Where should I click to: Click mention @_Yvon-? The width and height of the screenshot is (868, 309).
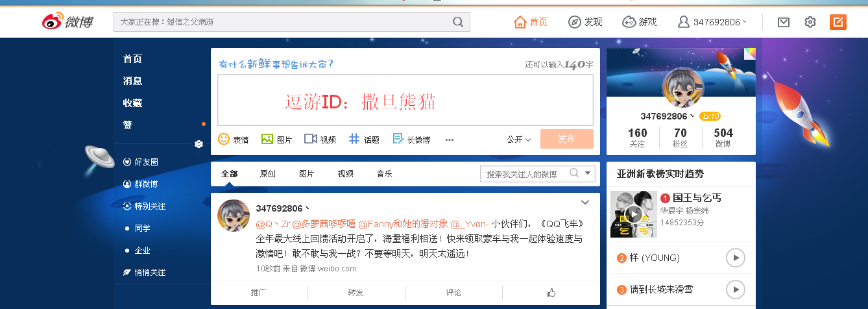470,224
